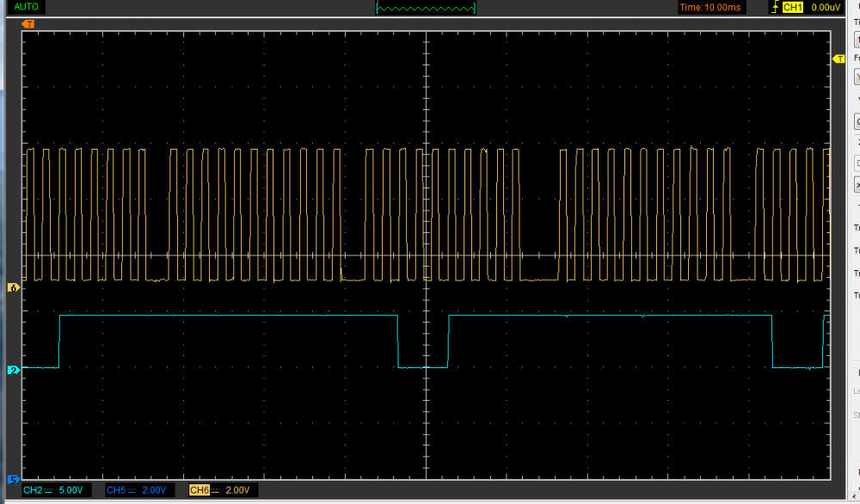Click the orange horizontal trigger position marker
860x504 pixels.
coord(29,24)
